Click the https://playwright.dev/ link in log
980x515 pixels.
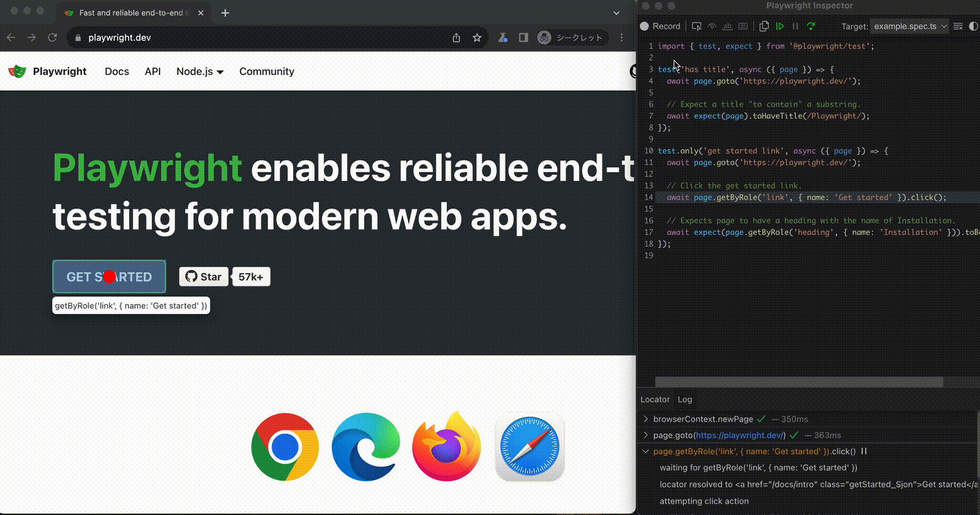coord(739,435)
